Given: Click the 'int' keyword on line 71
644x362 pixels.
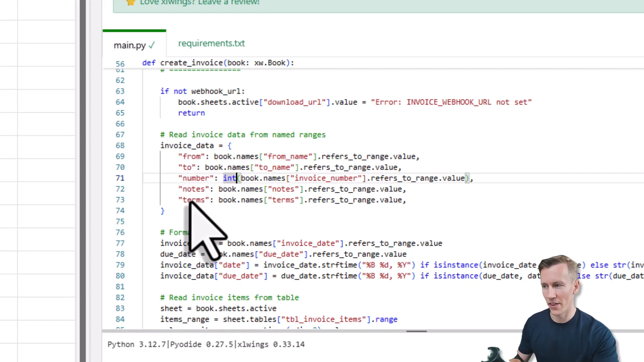Looking at the screenshot, I should pos(229,178).
